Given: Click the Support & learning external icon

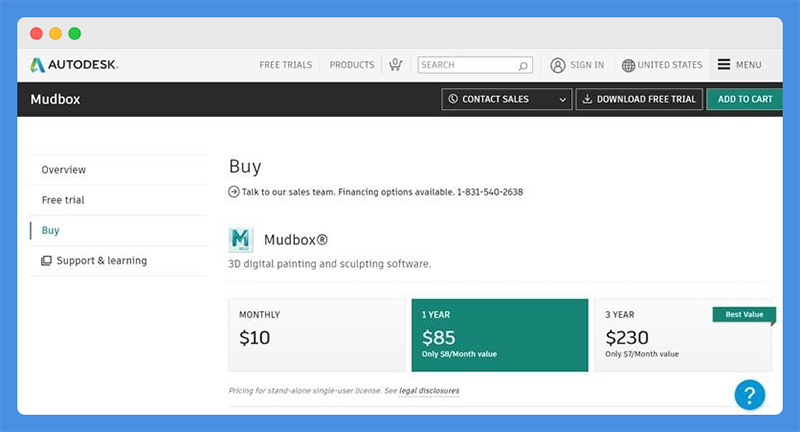Looking at the screenshot, I should [x=46, y=261].
